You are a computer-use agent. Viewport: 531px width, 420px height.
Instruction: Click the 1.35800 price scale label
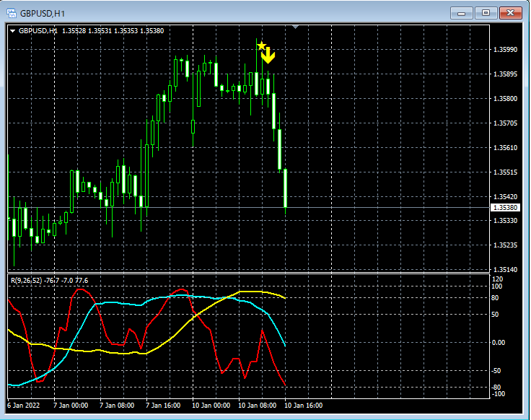tap(505, 99)
